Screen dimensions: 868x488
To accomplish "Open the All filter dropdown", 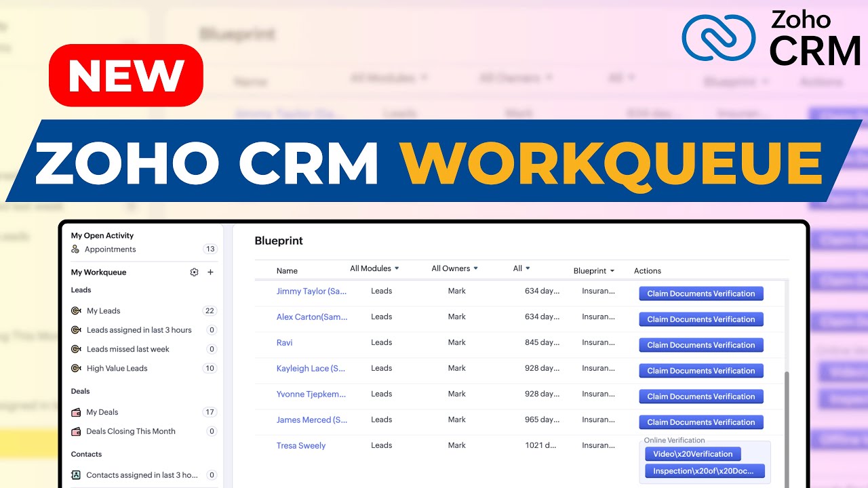I will tap(521, 268).
